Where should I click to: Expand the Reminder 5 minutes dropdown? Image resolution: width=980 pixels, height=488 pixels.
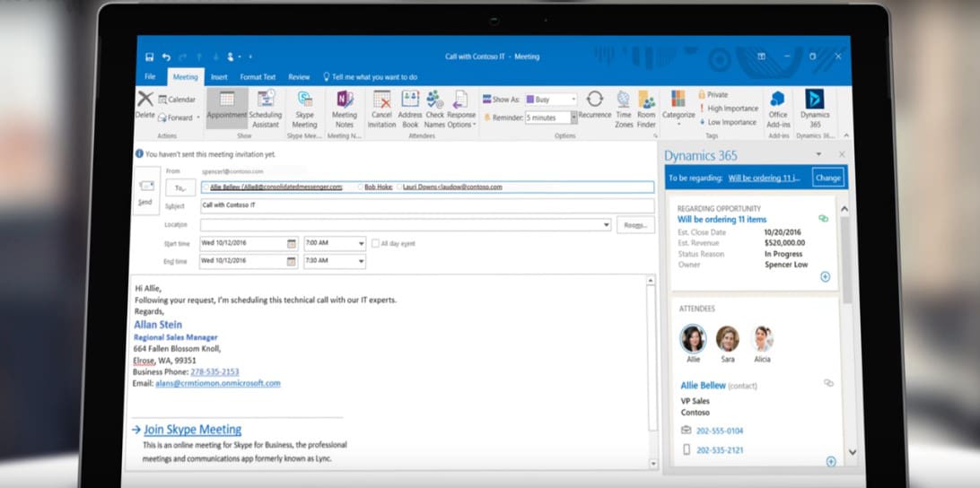click(573, 118)
